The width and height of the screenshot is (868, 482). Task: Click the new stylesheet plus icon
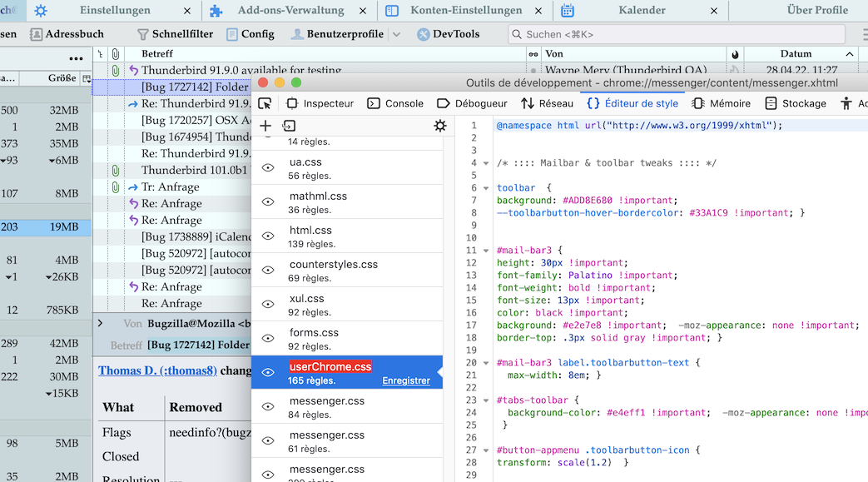point(265,126)
